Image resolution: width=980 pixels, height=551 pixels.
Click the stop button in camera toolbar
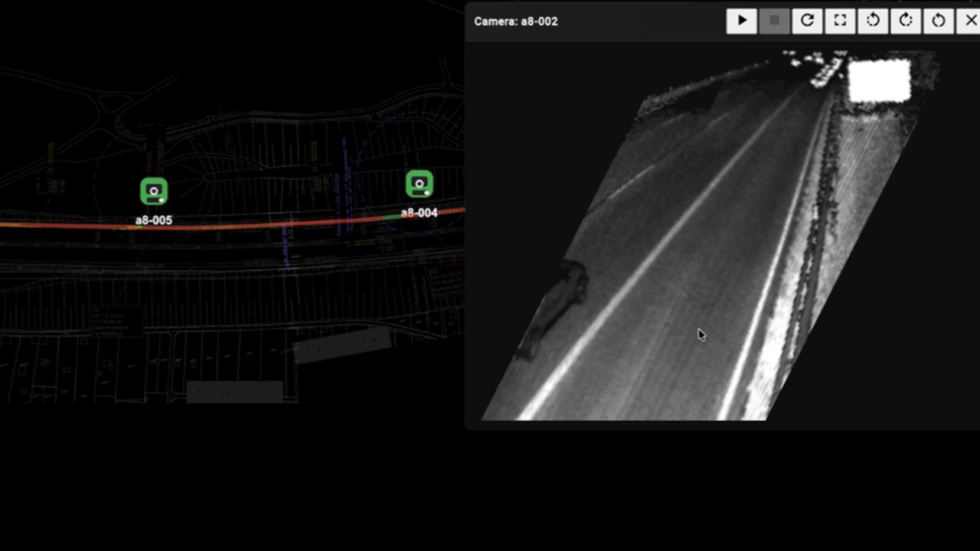[x=774, y=21]
